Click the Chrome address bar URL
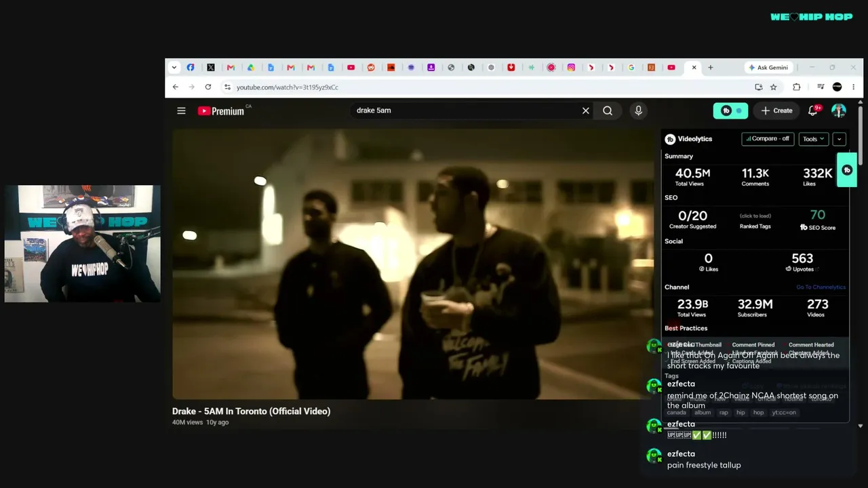868x488 pixels. pyautogui.click(x=288, y=87)
